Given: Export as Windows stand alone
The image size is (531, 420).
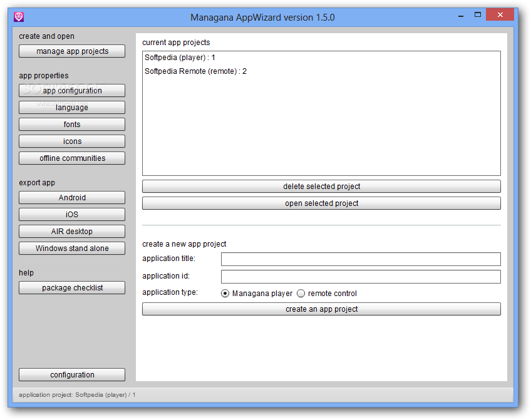Looking at the screenshot, I should pyautogui.click(x=72, y=248).
